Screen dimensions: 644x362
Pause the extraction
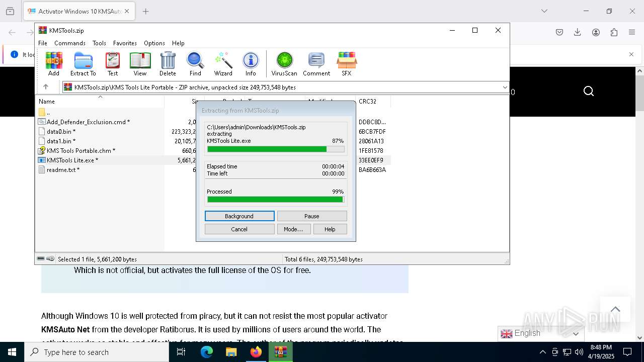tap(312, 216)
